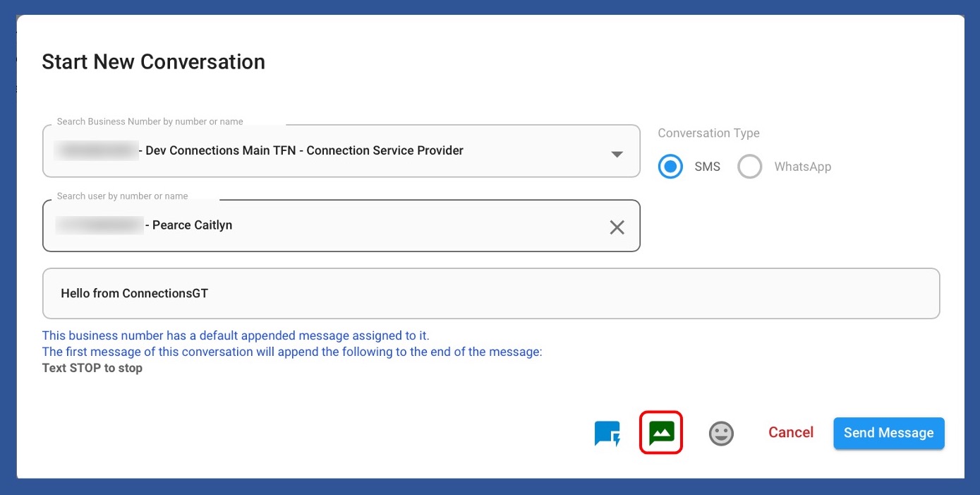980x495 pixels.
Task: Click the green image attachment icon
Action: point(661,432)
